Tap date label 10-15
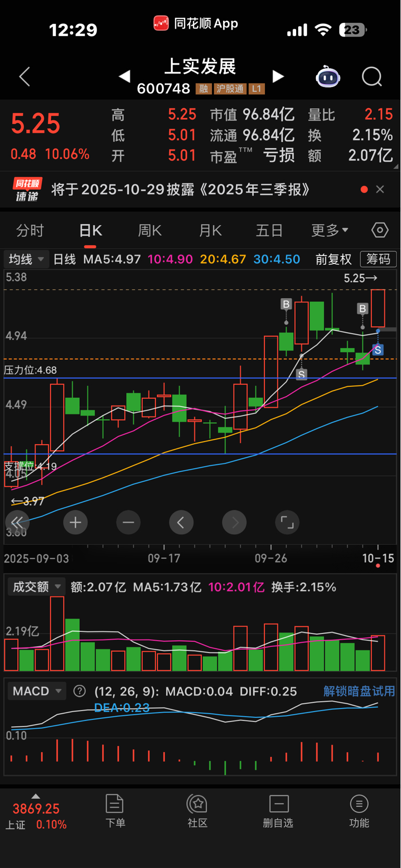Viewport: 401px width, 868px height. pyautogui.click(x=378, y=558)
